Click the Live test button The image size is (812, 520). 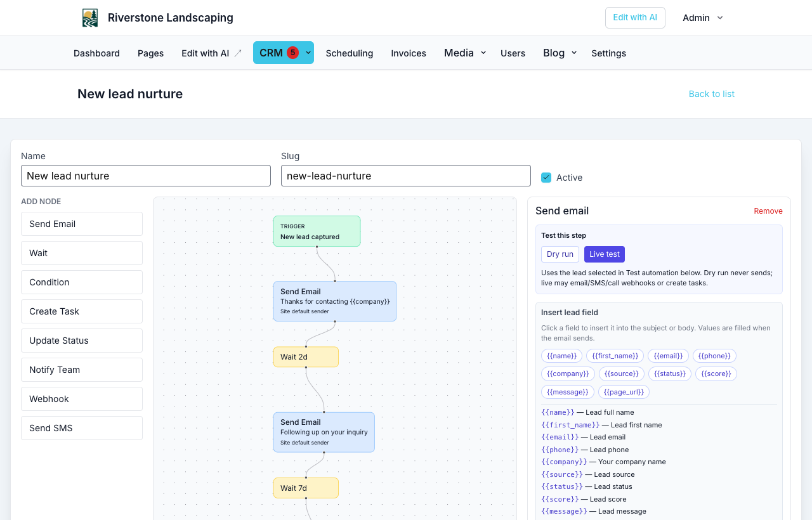605,254
